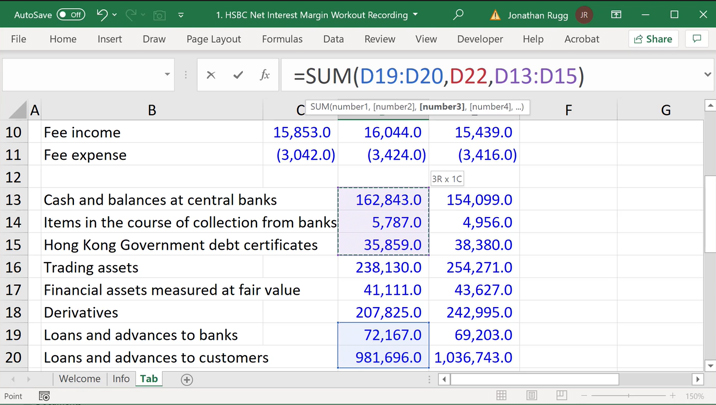Screen dimensions: 716x405
Task: Switch to Page Layout view icon
Action: [x=532, y=396]
